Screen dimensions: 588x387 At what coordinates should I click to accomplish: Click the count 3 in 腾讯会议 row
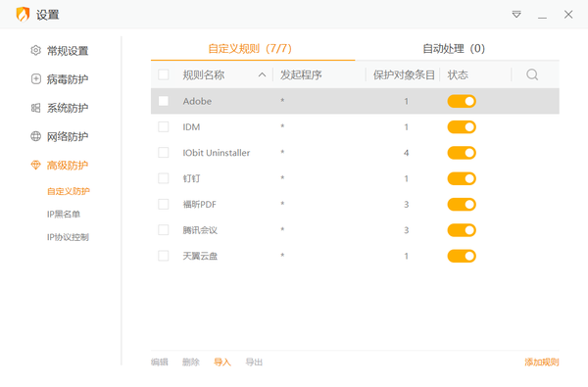click(406, 230)
